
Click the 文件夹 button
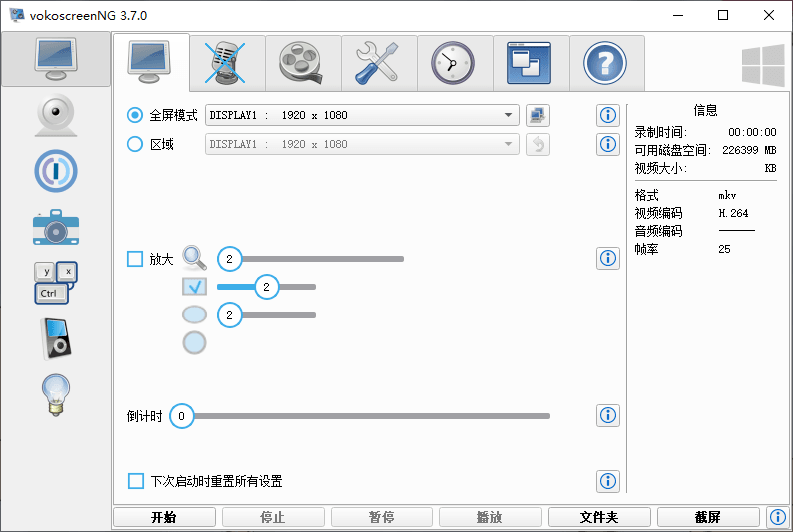coord(599,517)
